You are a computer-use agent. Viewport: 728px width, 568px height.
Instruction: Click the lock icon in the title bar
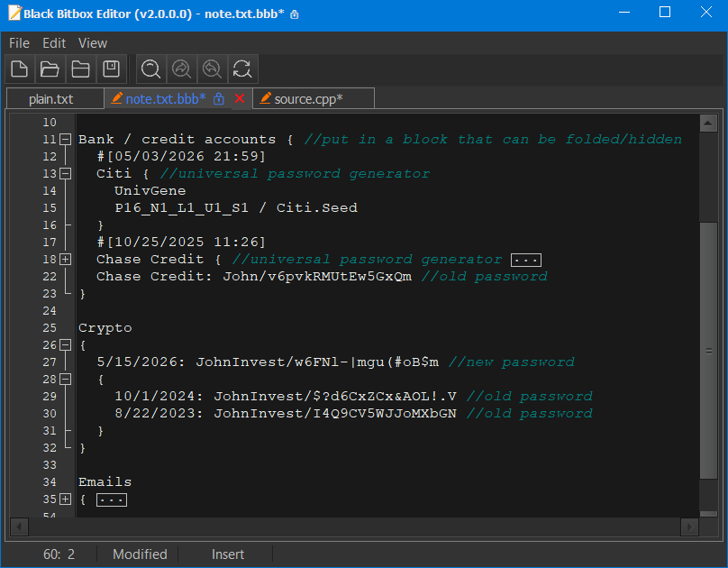(x=295, y=14)
